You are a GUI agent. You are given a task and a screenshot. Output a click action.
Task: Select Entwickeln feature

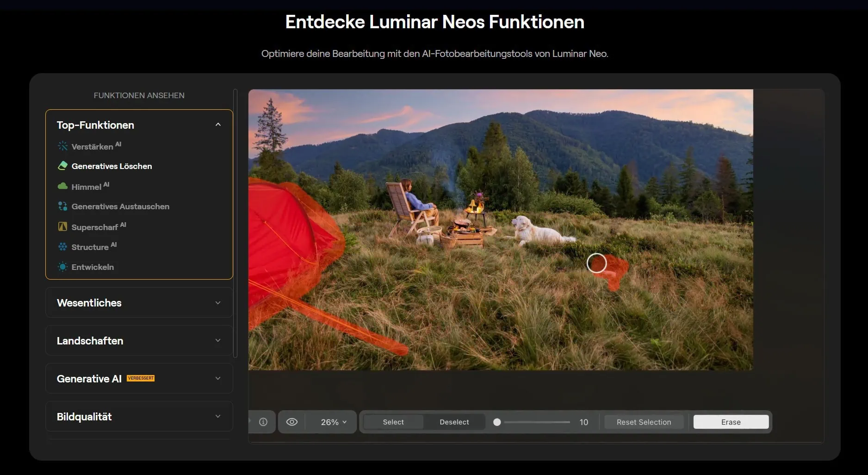(x=93, y=267)
